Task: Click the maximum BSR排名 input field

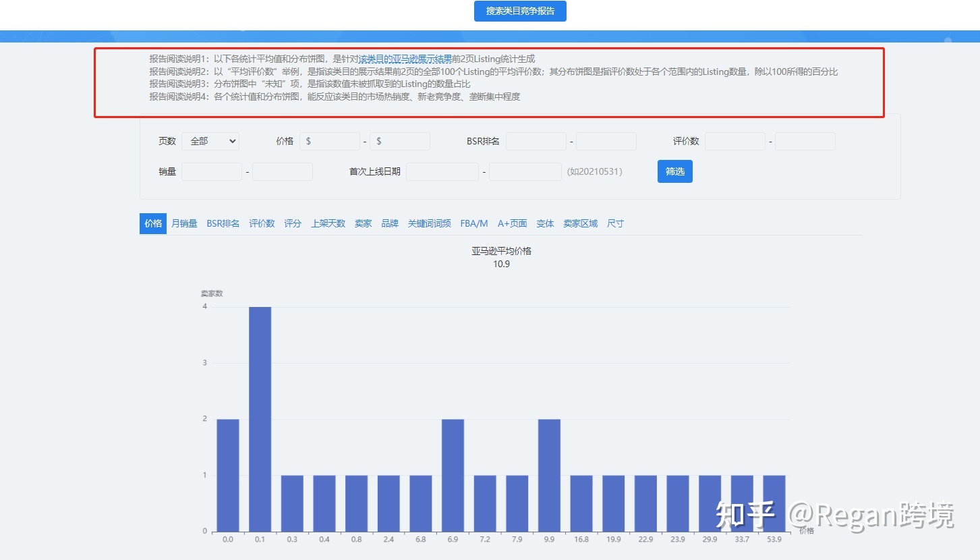Action: click(x=606, y=141)
